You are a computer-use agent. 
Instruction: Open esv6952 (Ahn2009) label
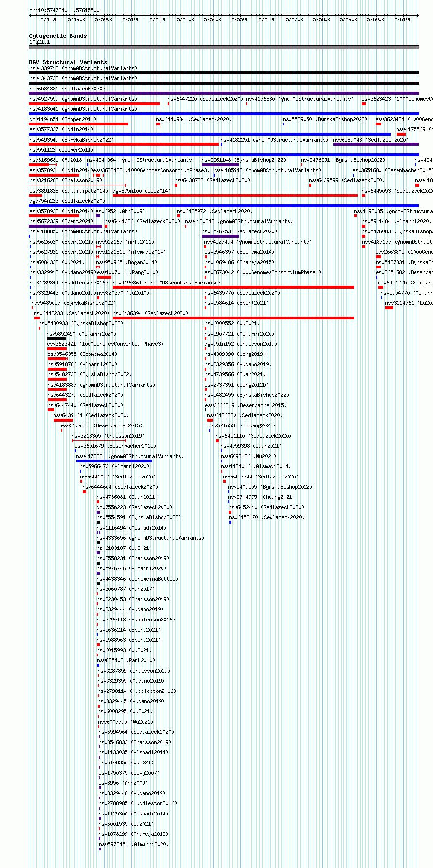coord(120,211)
